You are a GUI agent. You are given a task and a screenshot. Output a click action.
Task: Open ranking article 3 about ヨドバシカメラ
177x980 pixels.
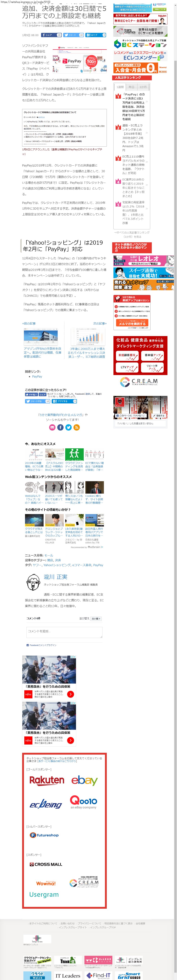[x=133, y=165]
